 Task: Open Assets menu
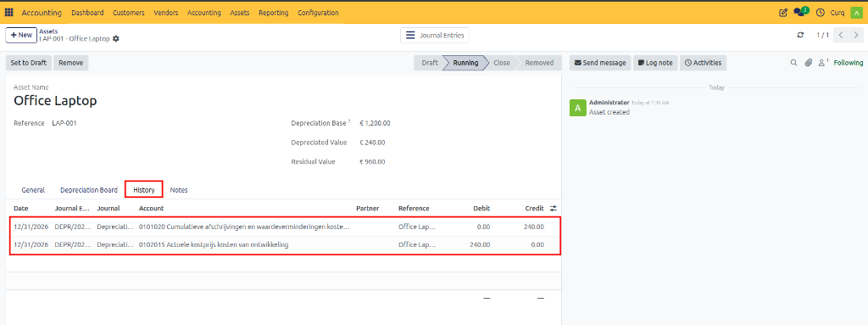(x=239, y=12)
